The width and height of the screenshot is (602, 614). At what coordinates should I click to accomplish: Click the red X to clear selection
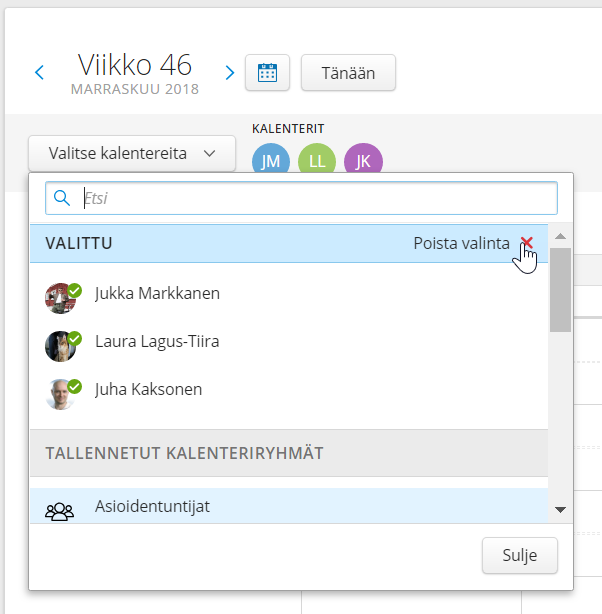coord(527,243)
